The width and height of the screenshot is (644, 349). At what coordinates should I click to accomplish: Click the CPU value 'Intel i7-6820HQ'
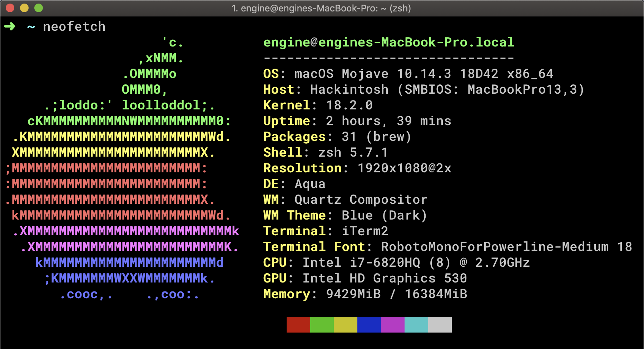(x=361, y=262)
